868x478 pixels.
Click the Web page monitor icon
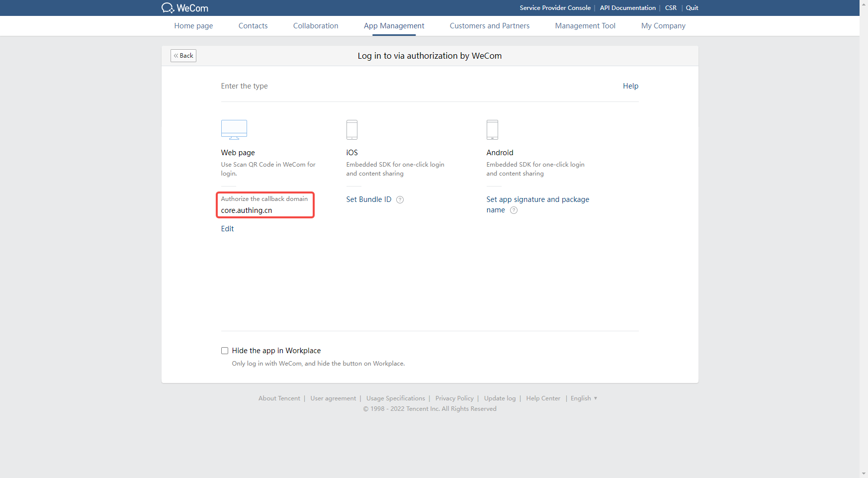[234, 130]
